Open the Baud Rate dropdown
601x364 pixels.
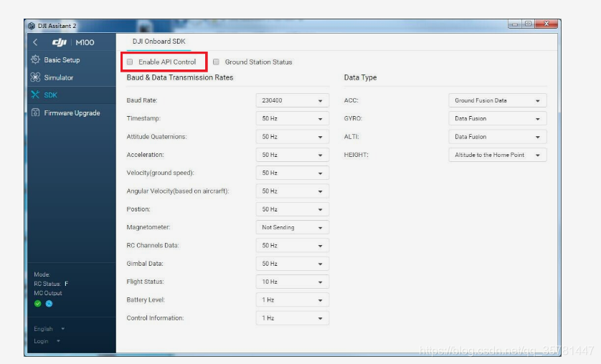click(x=292, y=100)
